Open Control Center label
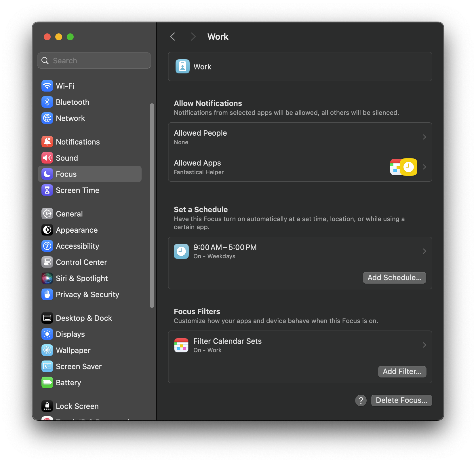Screen dimensions: 476x463 tap(81, 262)
